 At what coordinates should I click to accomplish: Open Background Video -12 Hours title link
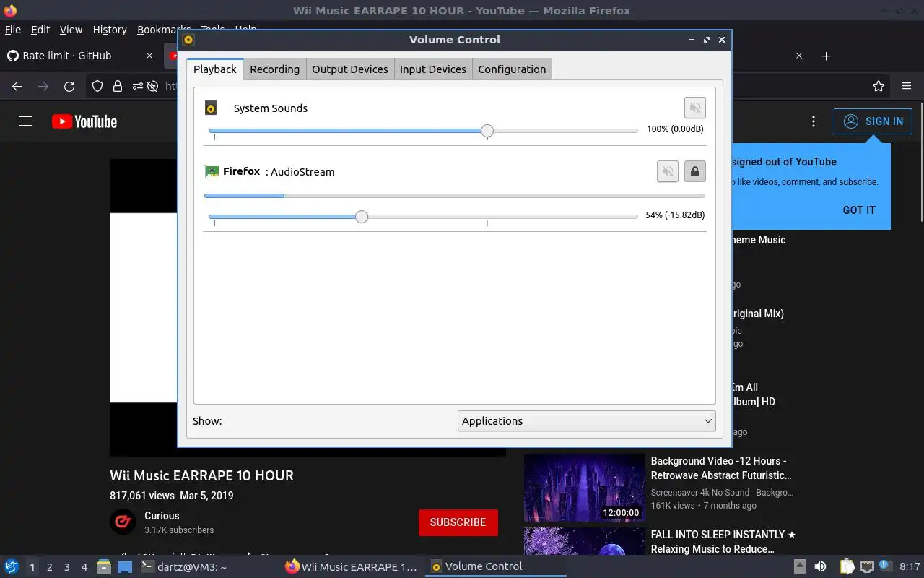721,468
